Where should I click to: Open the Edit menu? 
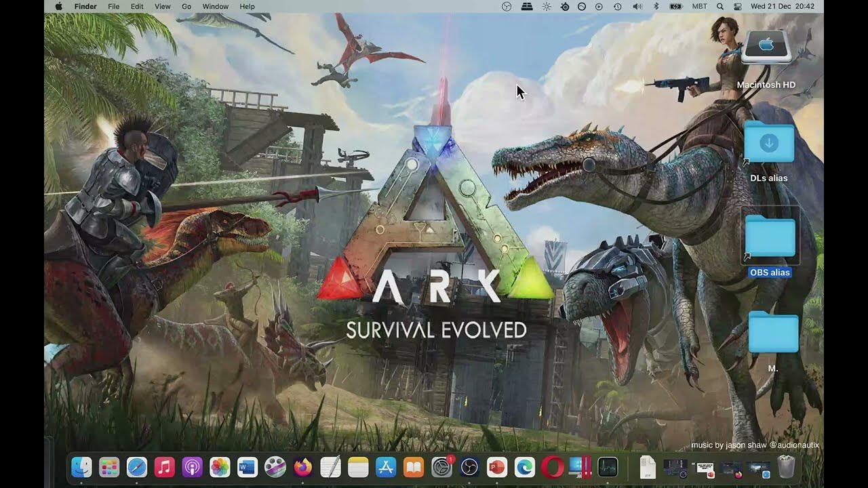[x=137, y=6]
